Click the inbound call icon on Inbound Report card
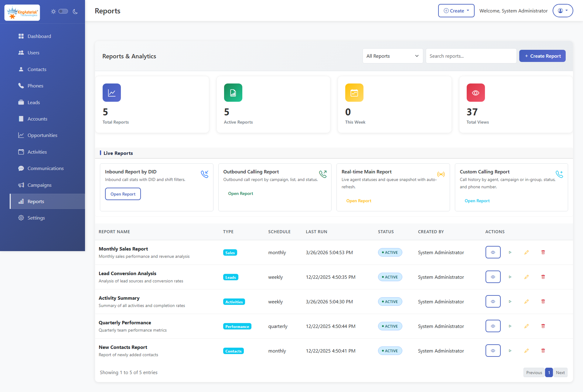This screenshot has height=392, width=583. (205, 174)
